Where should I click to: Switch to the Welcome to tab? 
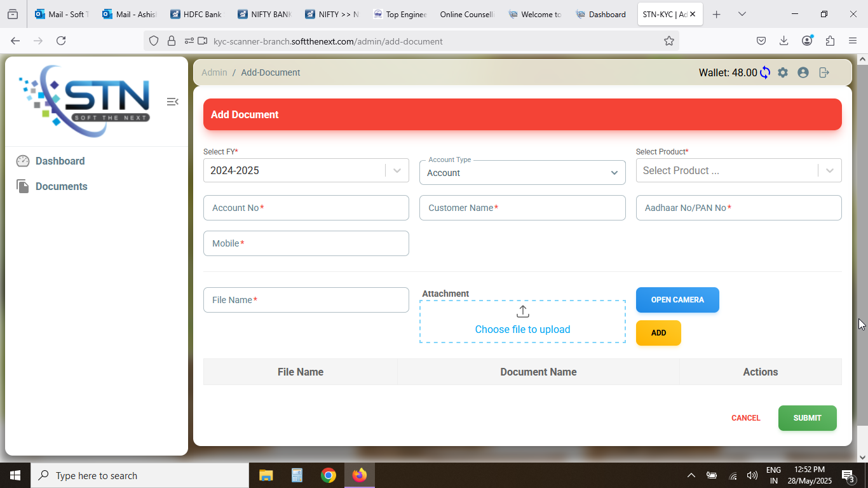535,14
